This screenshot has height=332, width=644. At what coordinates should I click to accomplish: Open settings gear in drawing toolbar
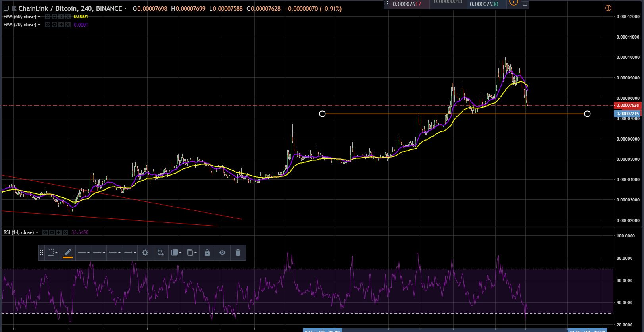click(145, 253)
